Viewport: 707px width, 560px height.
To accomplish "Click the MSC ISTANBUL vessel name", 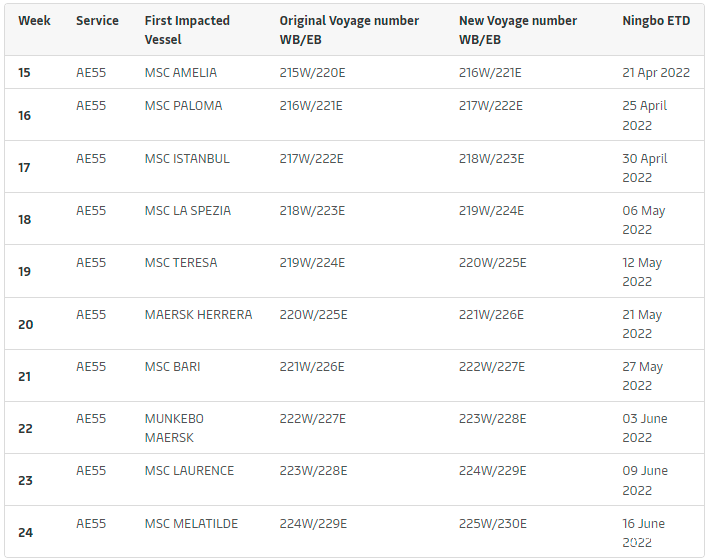I will (187, 159).
